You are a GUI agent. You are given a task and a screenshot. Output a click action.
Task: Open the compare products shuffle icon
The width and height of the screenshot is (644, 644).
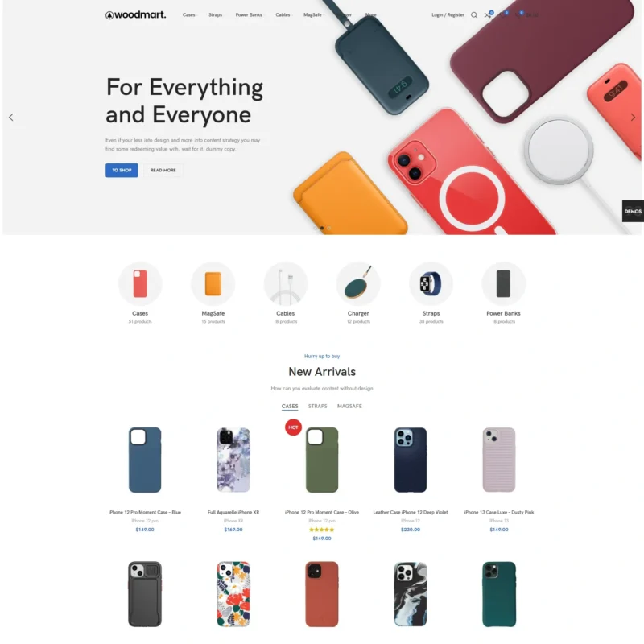coord(488,14)
